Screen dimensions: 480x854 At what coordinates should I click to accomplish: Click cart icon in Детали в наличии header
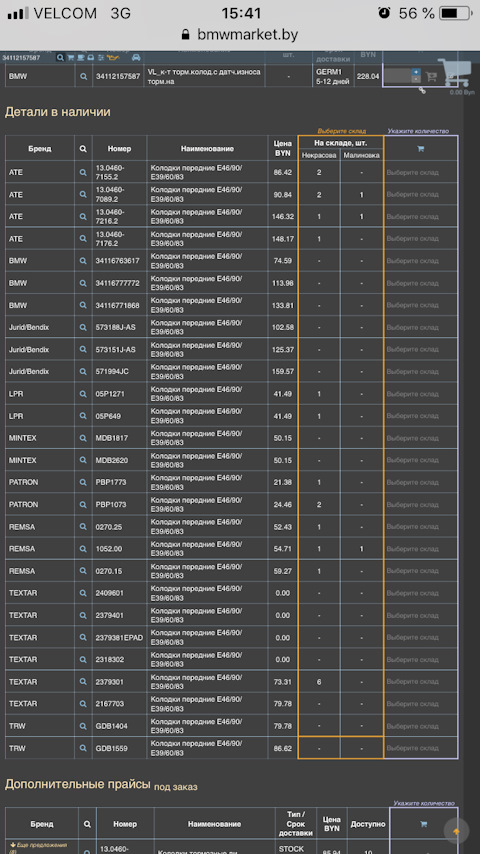pyautogui.click(x=421, y=149)
